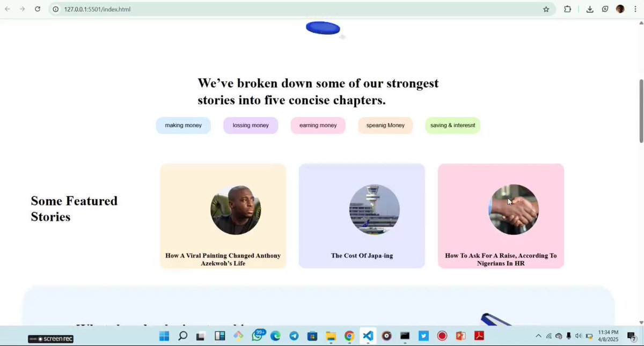This screenshot has width=644, height=346.
Task: Click the browser back arrow
Action: [x=8, y=9]
